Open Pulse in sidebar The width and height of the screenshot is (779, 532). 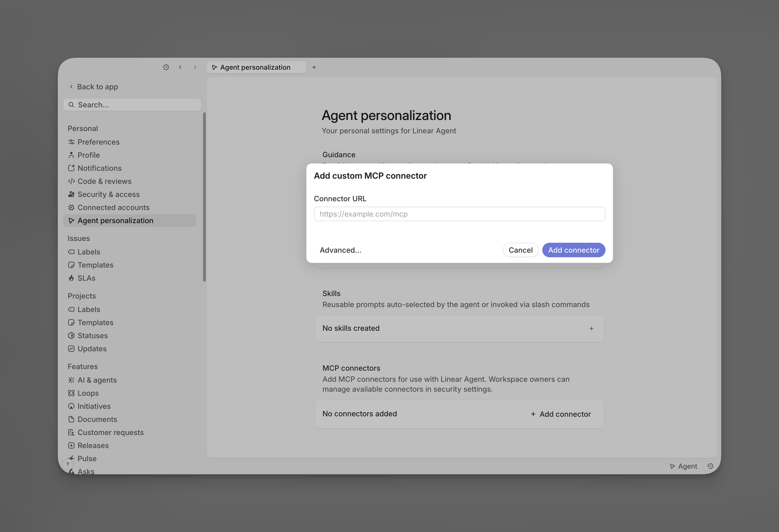(87, 458)
